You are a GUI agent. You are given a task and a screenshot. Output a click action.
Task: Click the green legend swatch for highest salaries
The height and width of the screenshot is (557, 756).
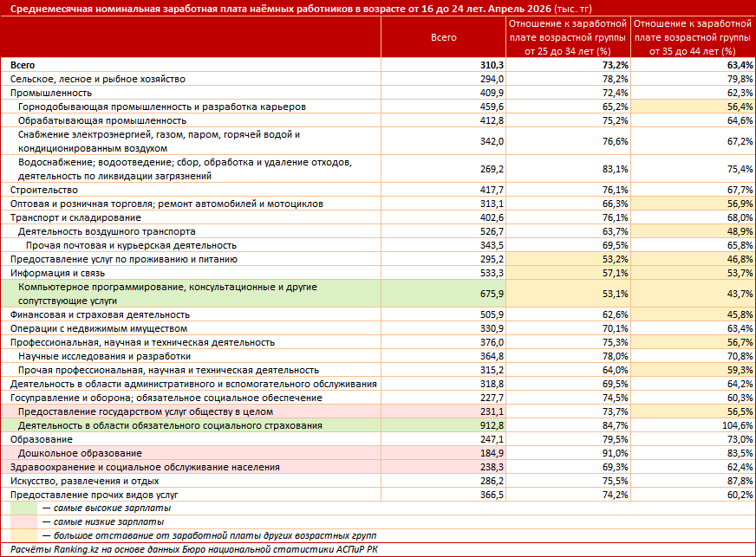pos(24,508)
